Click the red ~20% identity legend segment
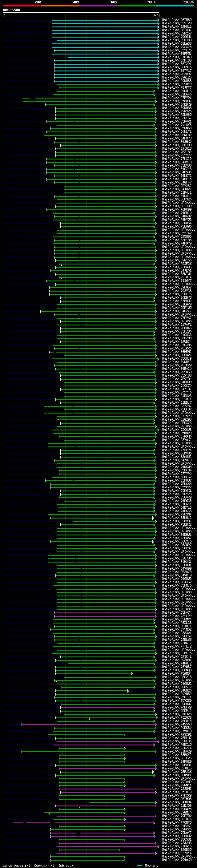 (22, 6)
